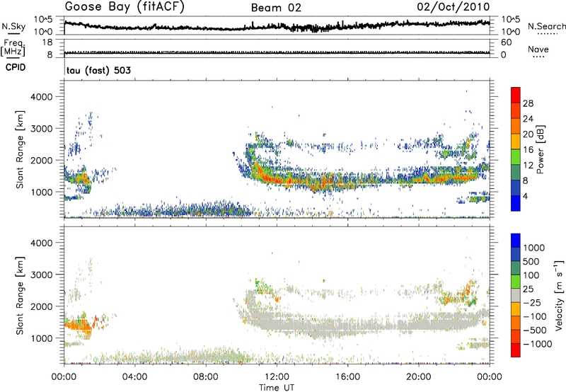The image size is (566, 392).
Task: Click the "4000" tick on the power panel axis
Action: point(41,97)
